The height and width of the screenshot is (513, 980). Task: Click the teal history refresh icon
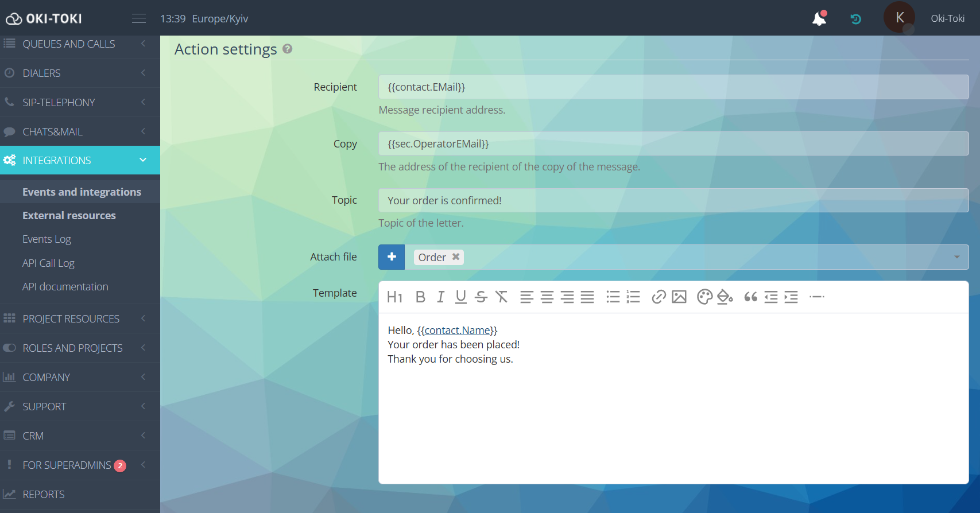(x=855, y=19)
